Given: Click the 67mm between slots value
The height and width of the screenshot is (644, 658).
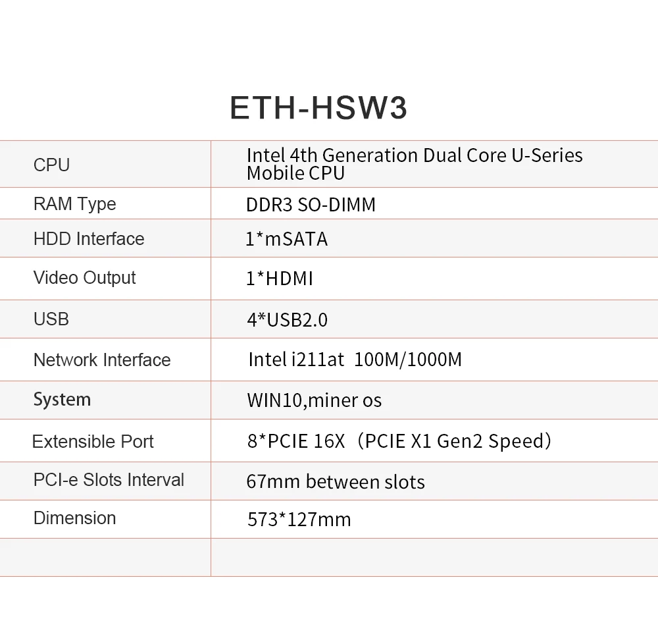Looking at the screenshot, I should 336,481.
